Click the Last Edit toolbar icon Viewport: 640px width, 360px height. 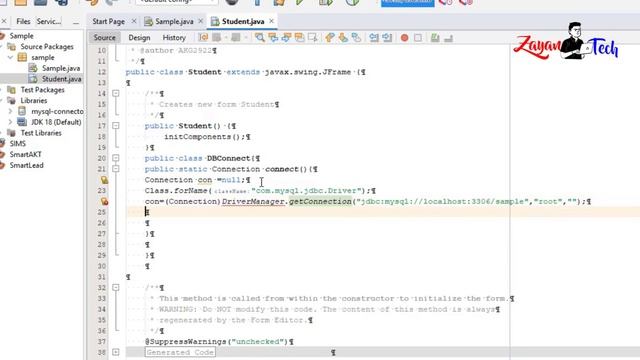203,38
